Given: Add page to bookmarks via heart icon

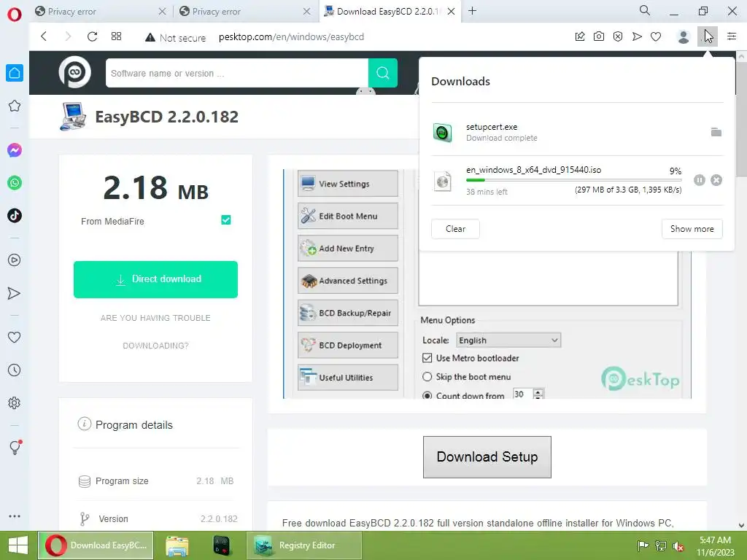Looking at the screenshot, I should click(x=656, y=36).
